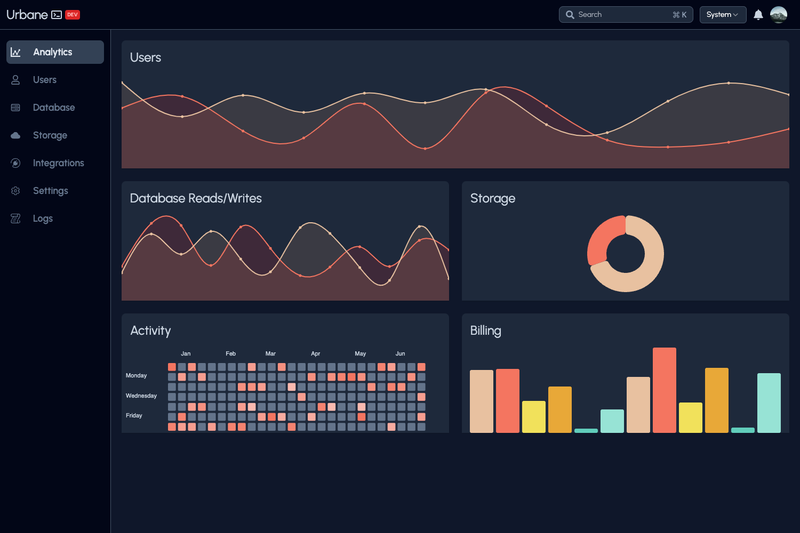Click the May label in Activity heatmap
The image size is (800, 533).
point(360,353)
